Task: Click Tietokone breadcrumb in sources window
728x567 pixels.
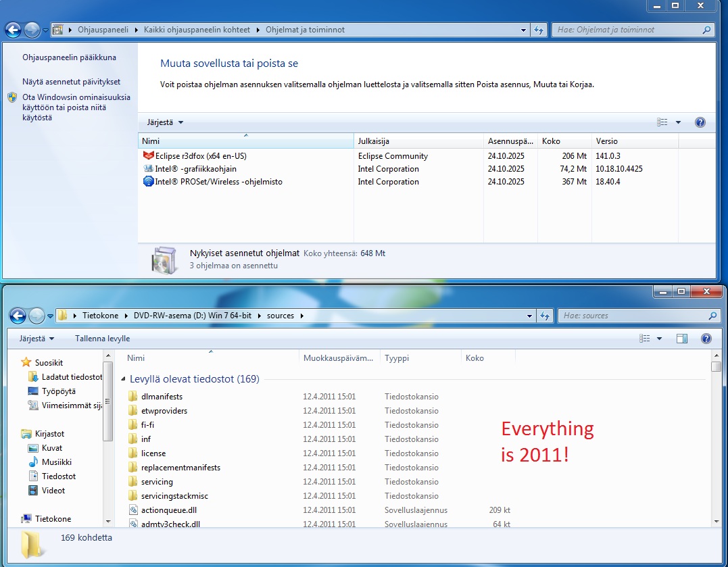Action: pyautogui.click(x=100, y=316)
